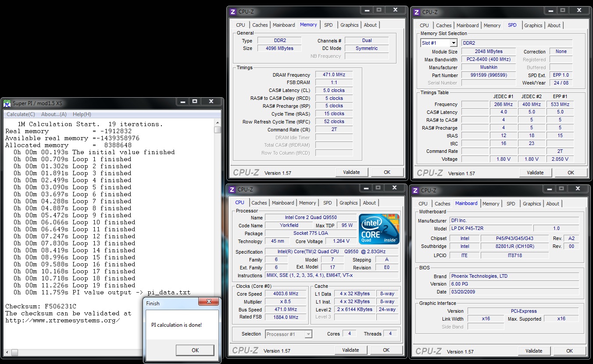Click the Part Number value 991599 (996599)
The height and width of the screenshot is (364, 593).
click(489, 75)
